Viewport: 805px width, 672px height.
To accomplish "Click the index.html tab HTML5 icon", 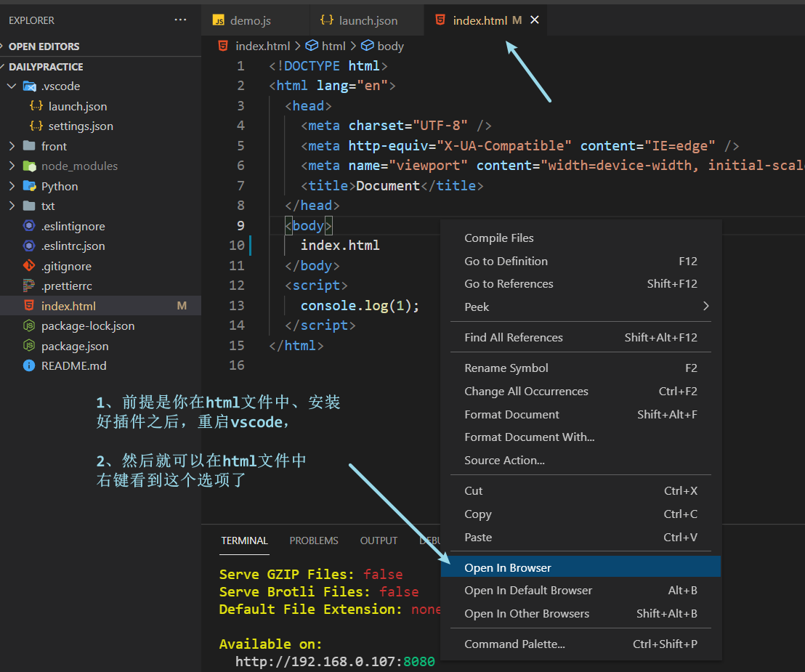I will point(440,20).
